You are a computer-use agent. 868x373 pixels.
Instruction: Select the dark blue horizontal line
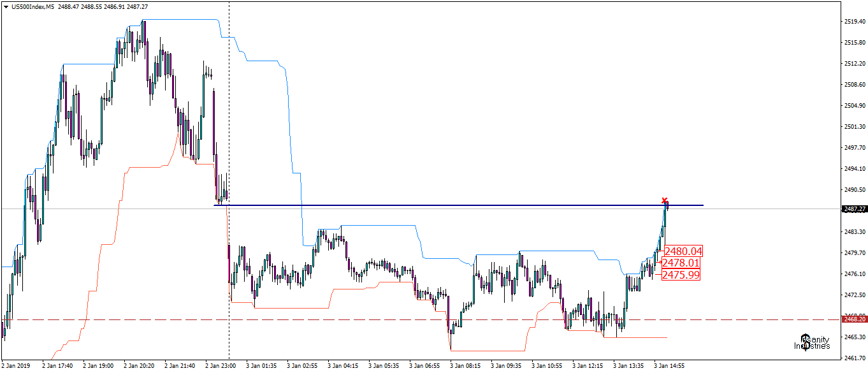(x=459, y=205)
